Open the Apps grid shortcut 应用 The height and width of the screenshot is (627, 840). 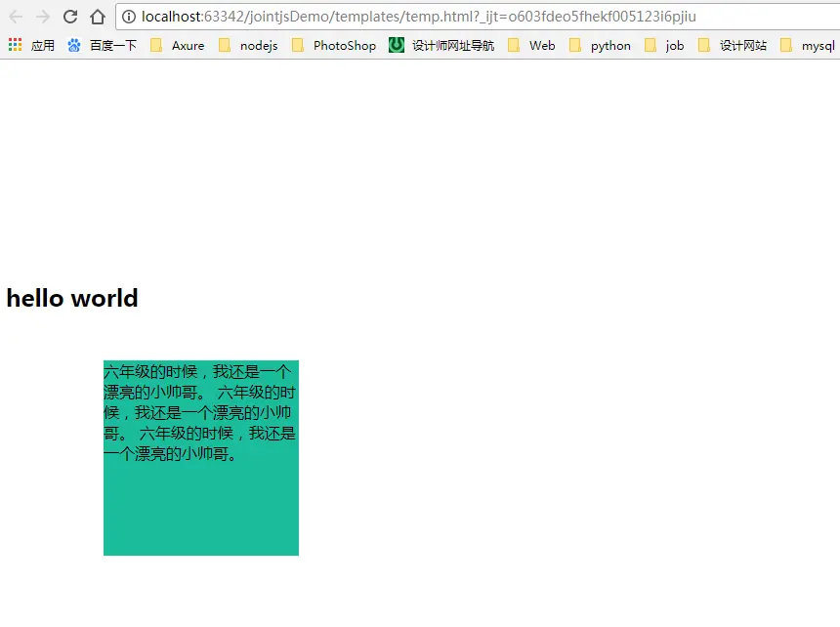coord(31,46)
